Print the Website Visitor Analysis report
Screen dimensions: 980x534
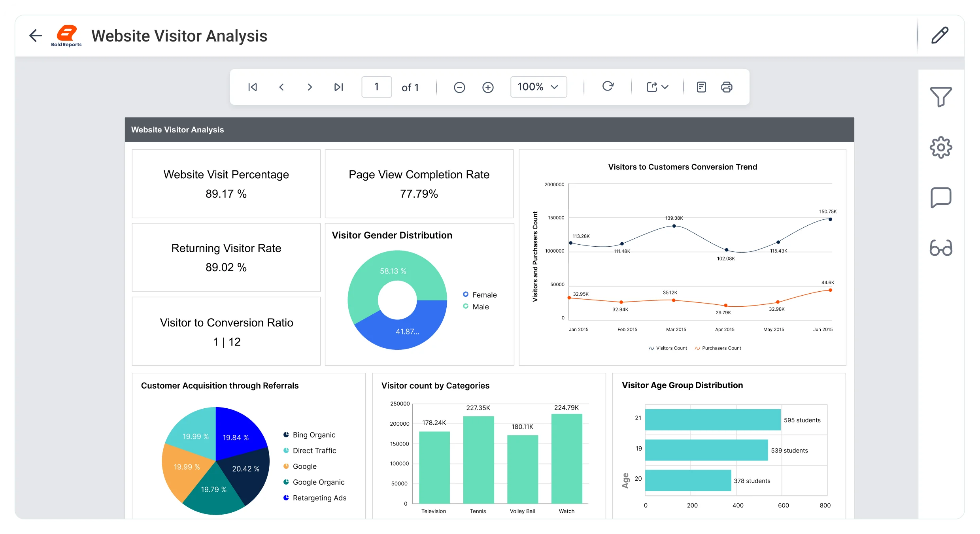coord(727,87)
